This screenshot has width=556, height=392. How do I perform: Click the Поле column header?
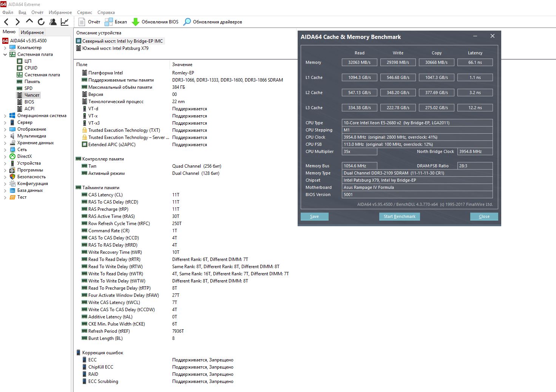click(82, 65)
